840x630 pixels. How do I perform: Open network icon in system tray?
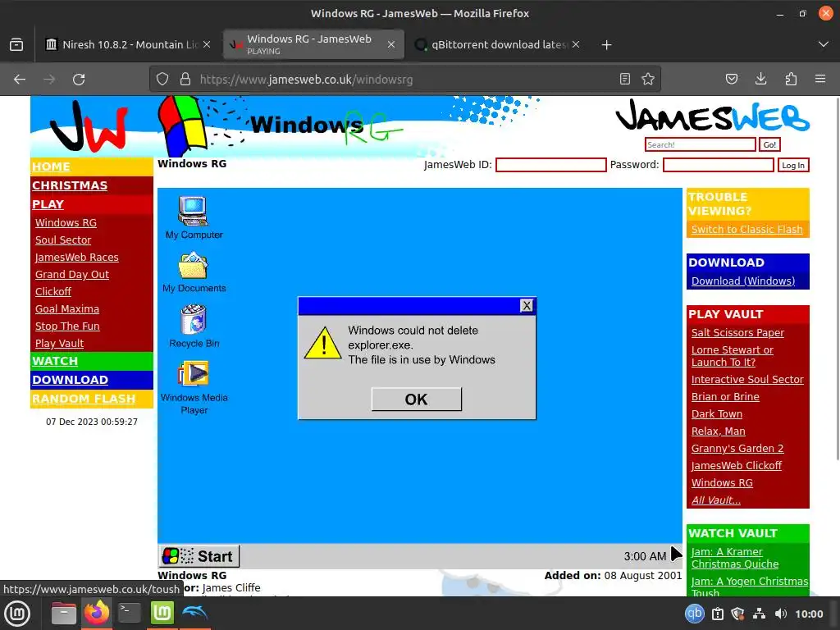759,614
